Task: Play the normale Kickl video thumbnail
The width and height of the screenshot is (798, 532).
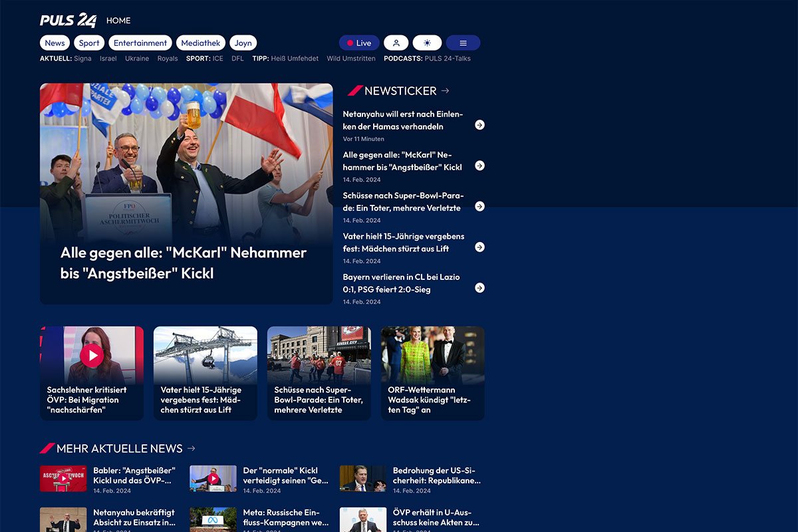Action: click(213, 478)
